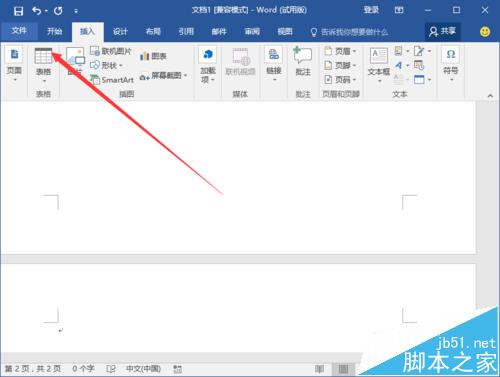Click the page count '第2页，共2页' in the status bar
This screenshot has width=500, height=377.
tap(33, 369)
